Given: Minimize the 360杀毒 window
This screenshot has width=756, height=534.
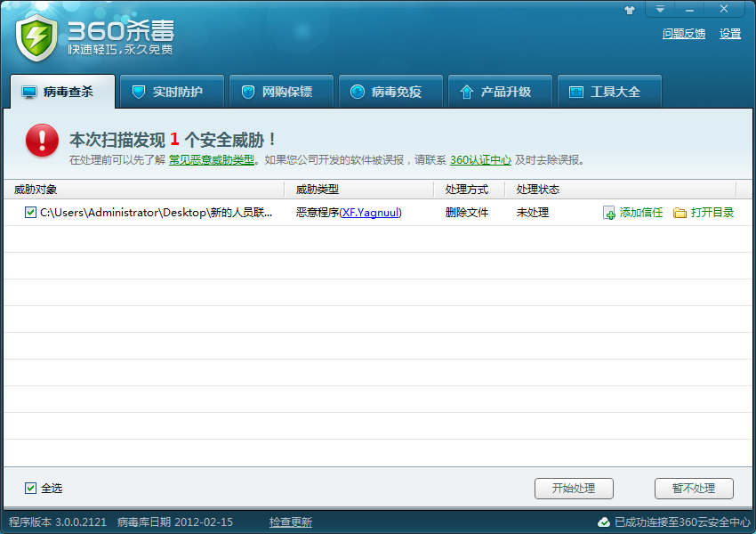Looking at the screenshot, I should (x=689, y=9).
